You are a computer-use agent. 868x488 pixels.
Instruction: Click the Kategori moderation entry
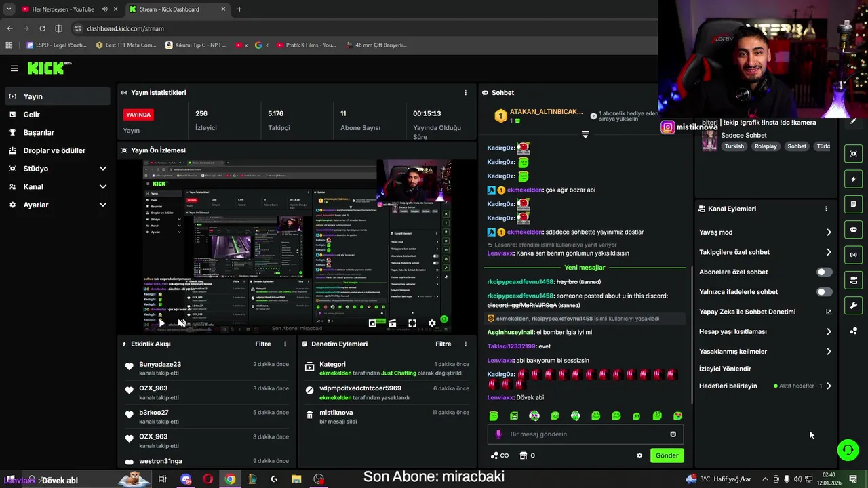(x=387, y=369)
